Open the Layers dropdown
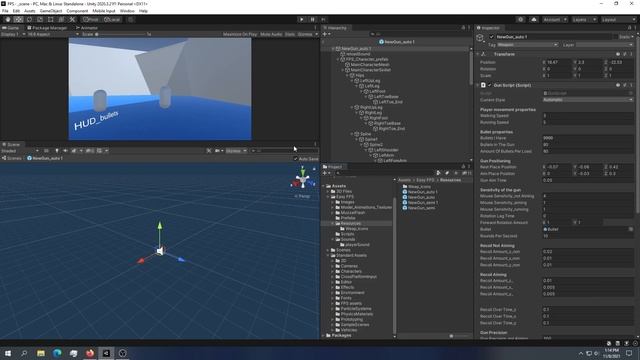Viewport: 640px width, 360px height. (x=584, y=19)
